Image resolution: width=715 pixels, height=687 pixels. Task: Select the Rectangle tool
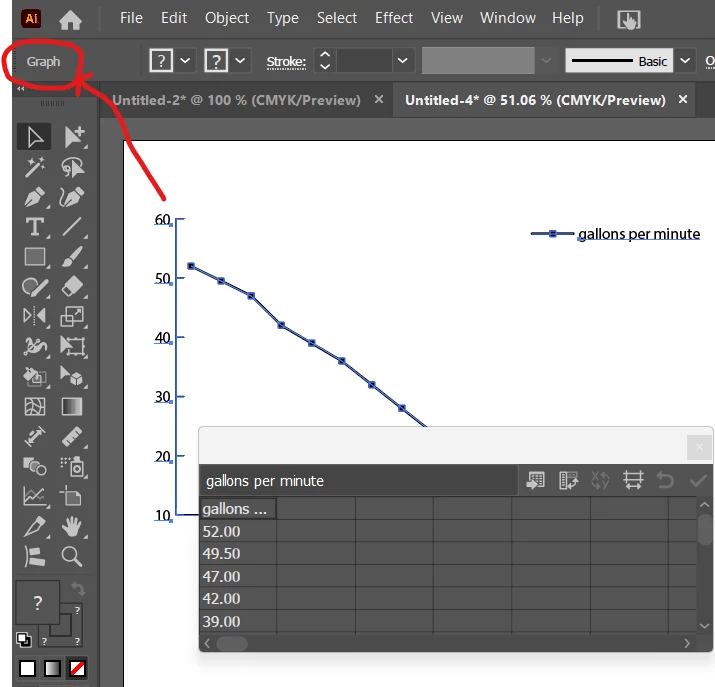[34, 257]
